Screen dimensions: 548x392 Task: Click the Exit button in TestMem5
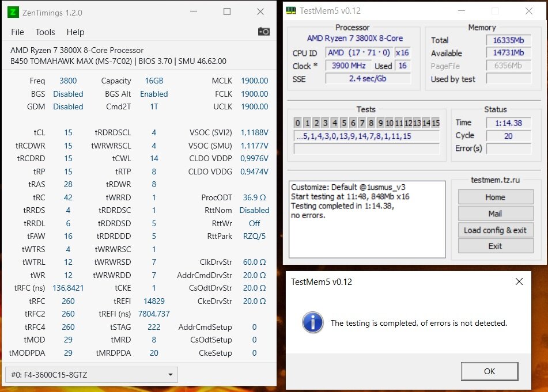click(496, 246)
